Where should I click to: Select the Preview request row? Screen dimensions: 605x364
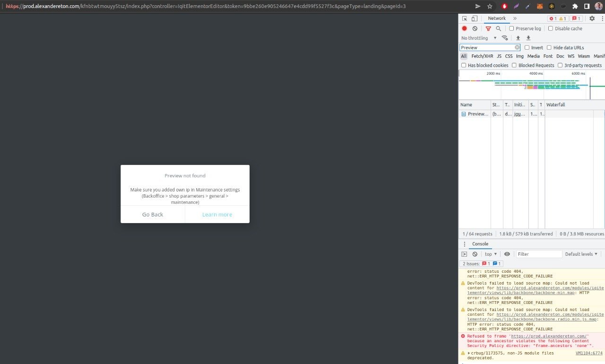coord(532,114)
